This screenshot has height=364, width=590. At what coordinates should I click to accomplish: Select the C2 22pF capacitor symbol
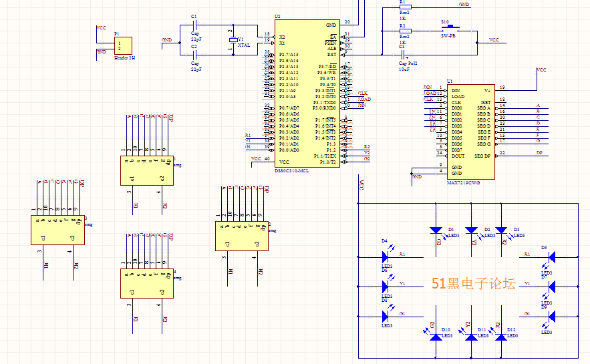[x=194, y=55]
